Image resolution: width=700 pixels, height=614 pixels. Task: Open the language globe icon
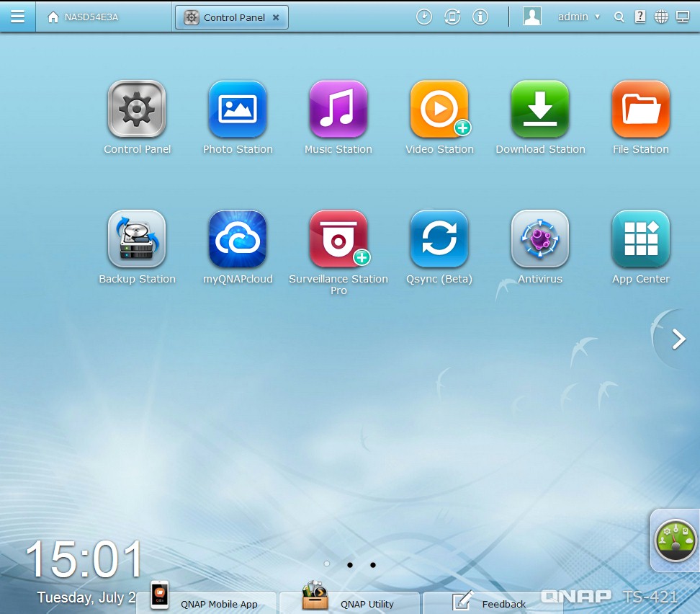point(661,17)
